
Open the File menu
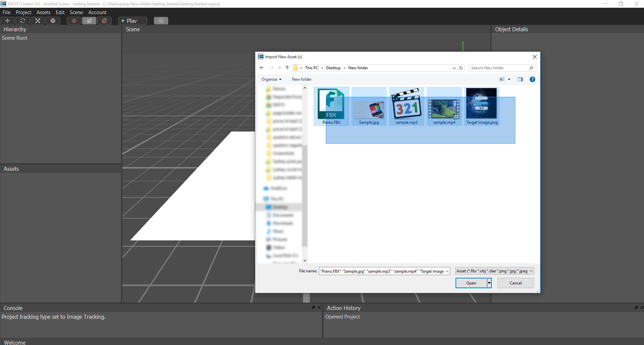pyautogui.click(x=6, y=12)
